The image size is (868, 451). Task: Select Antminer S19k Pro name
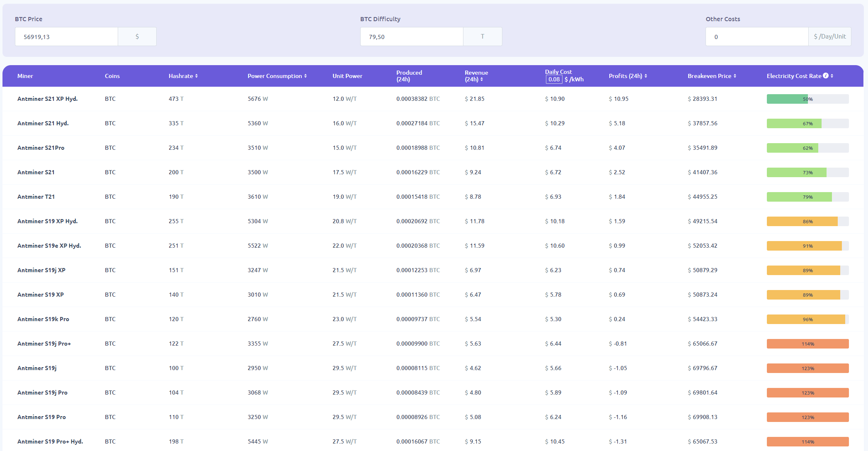(43, 319)
